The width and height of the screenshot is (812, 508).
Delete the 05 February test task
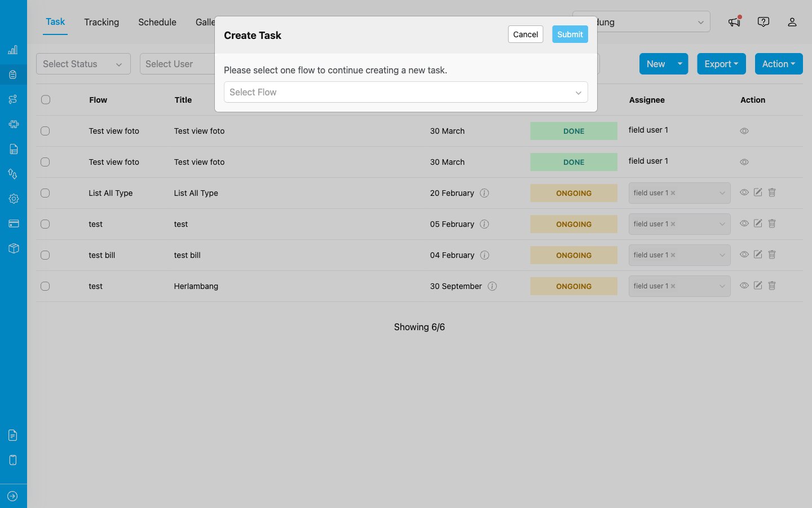point(772,224)
